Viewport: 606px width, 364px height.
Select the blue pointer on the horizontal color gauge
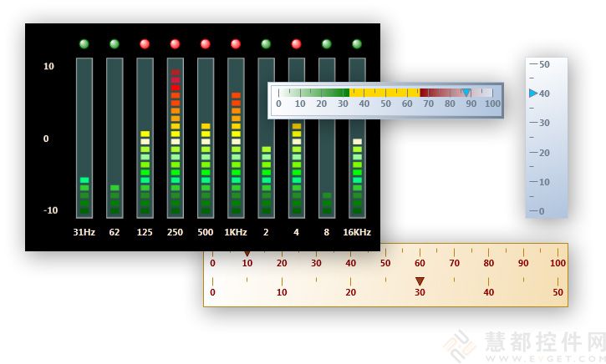466,93
